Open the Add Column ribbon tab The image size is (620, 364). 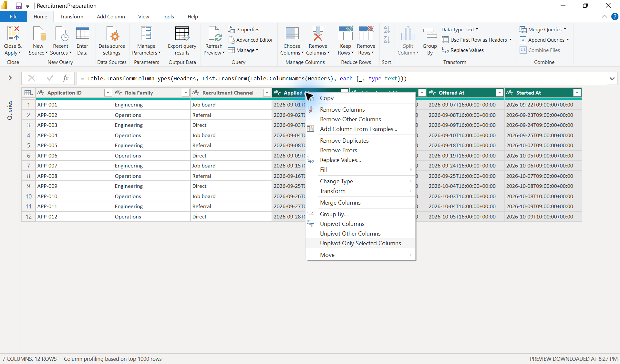[111, 16]
